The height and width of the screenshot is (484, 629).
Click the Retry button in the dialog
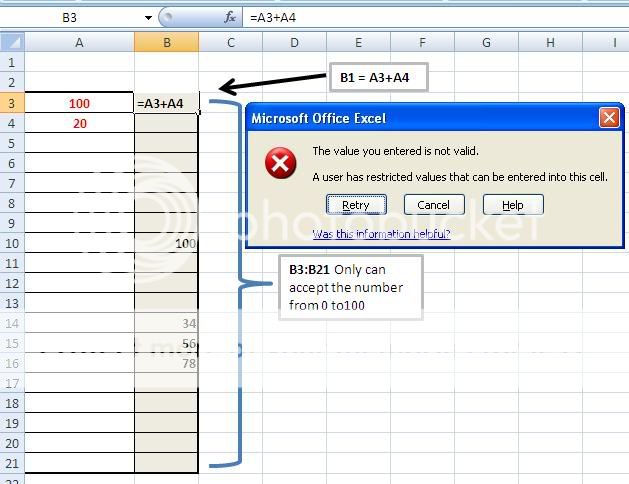(x=356, y=205)
